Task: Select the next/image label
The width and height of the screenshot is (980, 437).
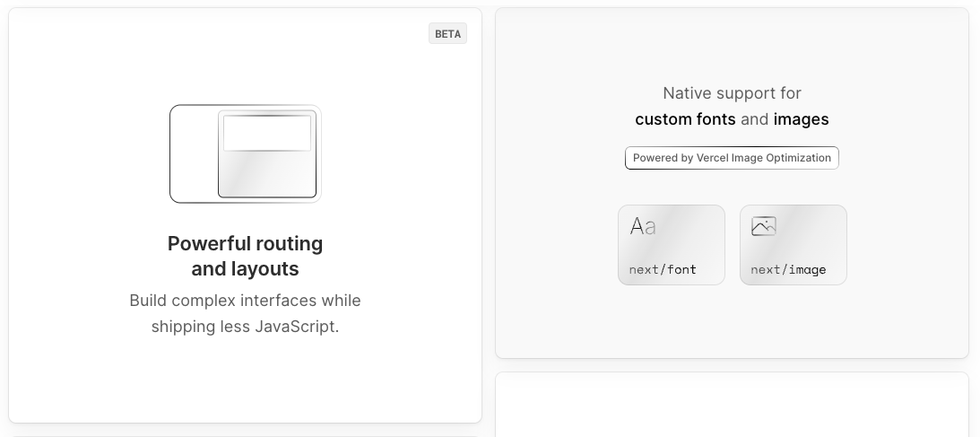Action: [788, 269]
